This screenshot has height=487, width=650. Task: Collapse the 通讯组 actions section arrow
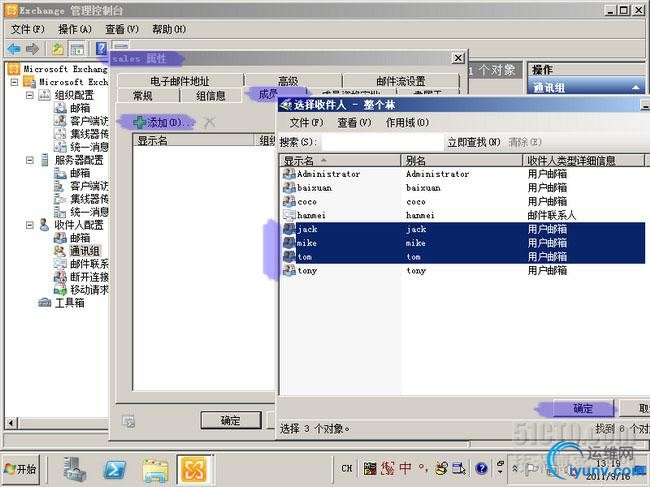tap(635, 87)
